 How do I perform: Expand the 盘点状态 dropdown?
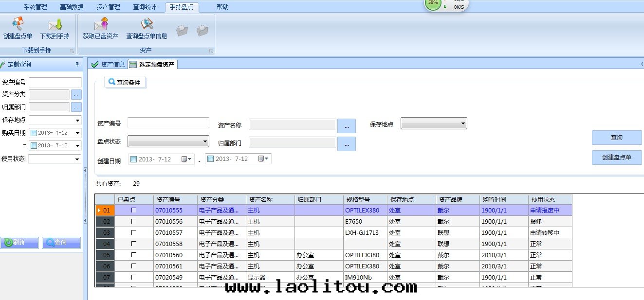pos(205,141)
